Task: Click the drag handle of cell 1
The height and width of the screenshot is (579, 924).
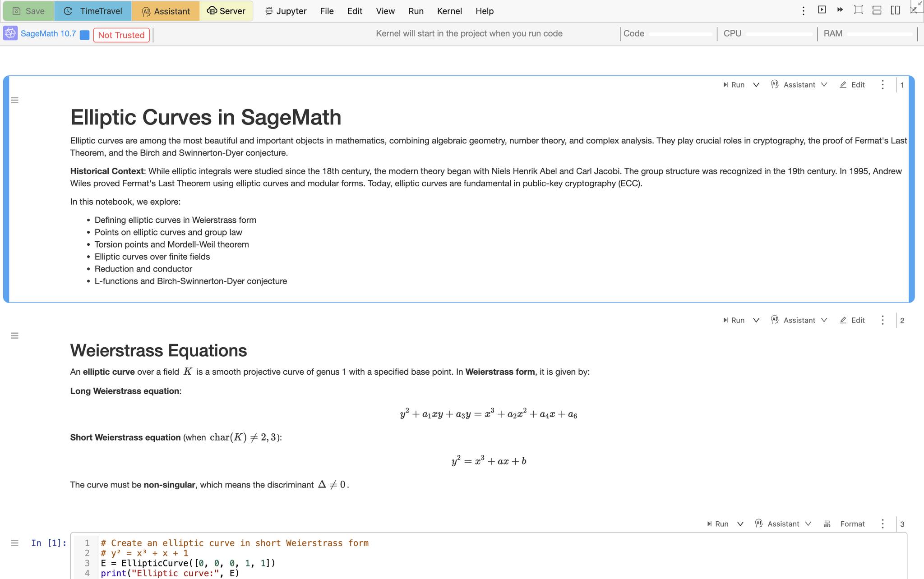Action: point(14,100)
